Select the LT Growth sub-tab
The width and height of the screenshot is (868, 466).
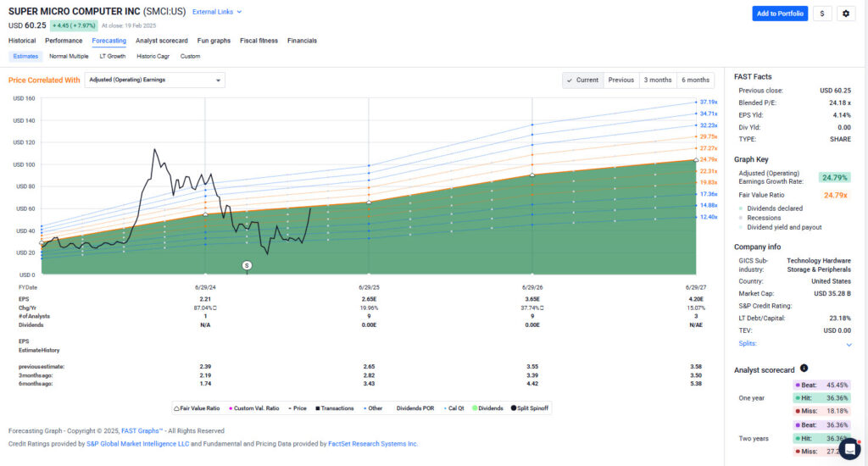pos(113,57)
